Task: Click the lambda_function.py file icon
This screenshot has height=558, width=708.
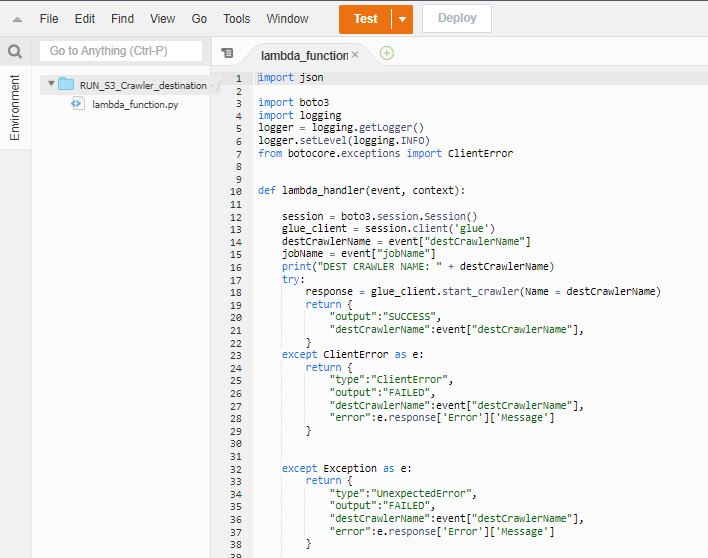Action: coord(78,104)
